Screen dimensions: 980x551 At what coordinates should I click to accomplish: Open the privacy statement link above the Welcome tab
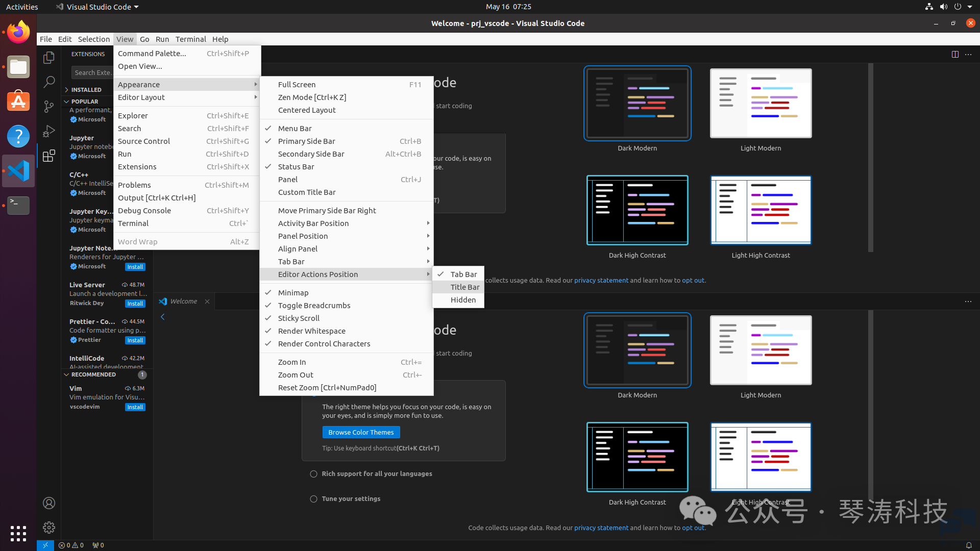(x=601, y=280)
